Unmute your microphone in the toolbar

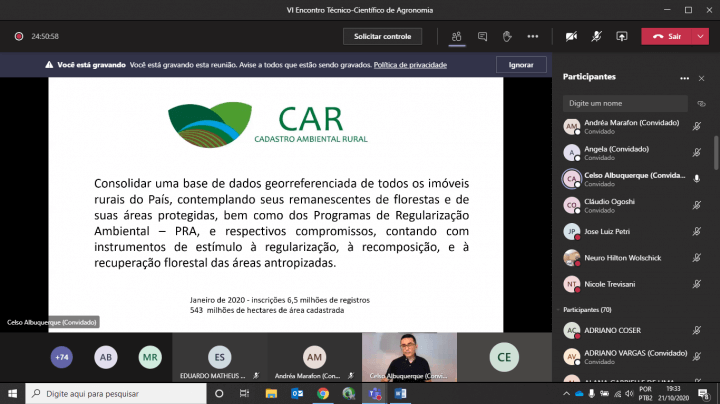click(x=596, y=36)
